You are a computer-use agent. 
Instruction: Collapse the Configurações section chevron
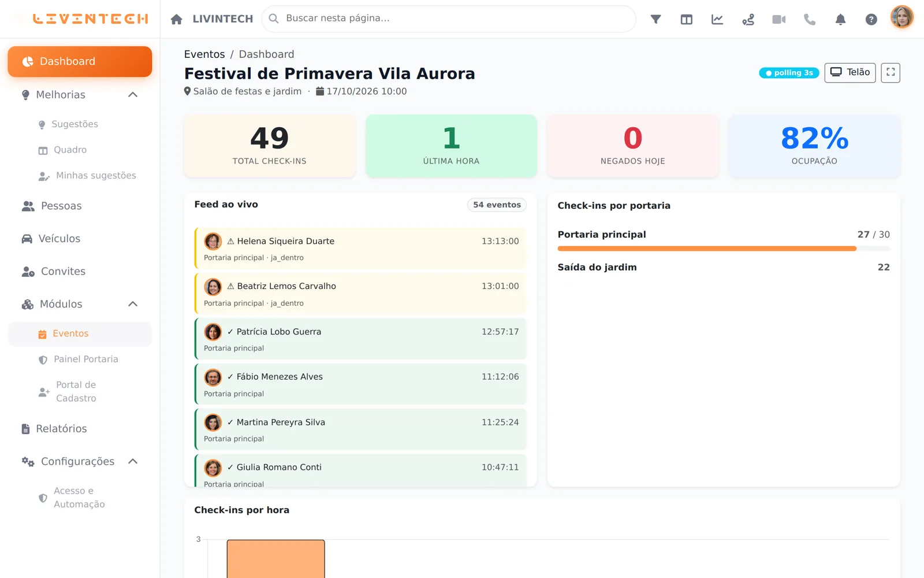[133, 461]
